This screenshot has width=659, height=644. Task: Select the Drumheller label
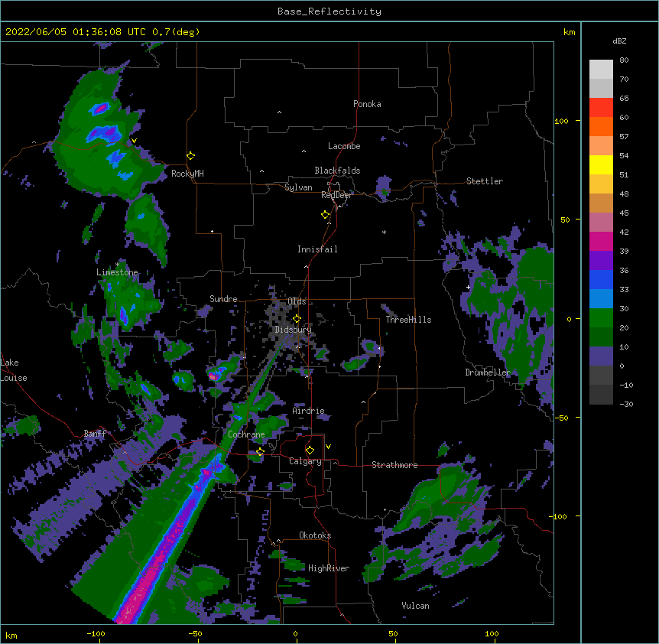tap(488, 372)
